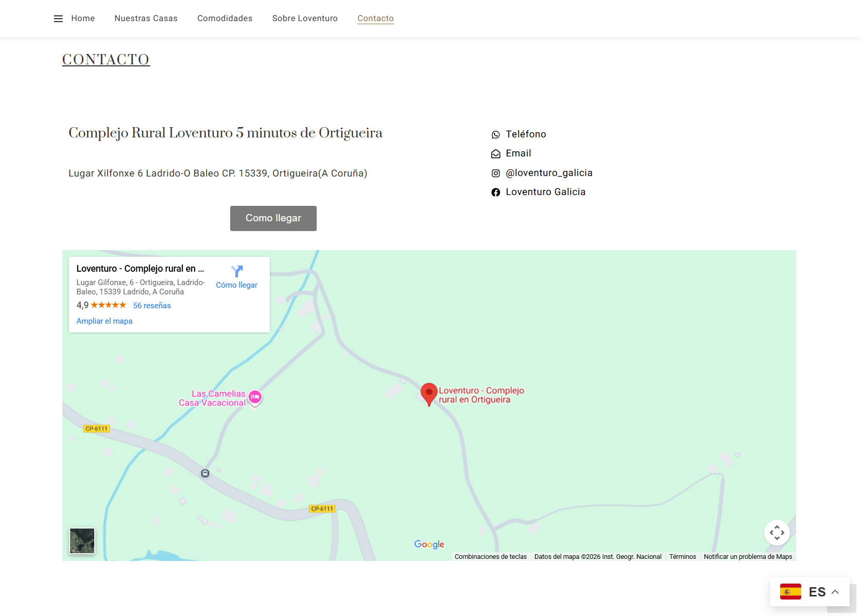Open the hamburger menu icon
The image size is (861, 616).
(58, 19)
